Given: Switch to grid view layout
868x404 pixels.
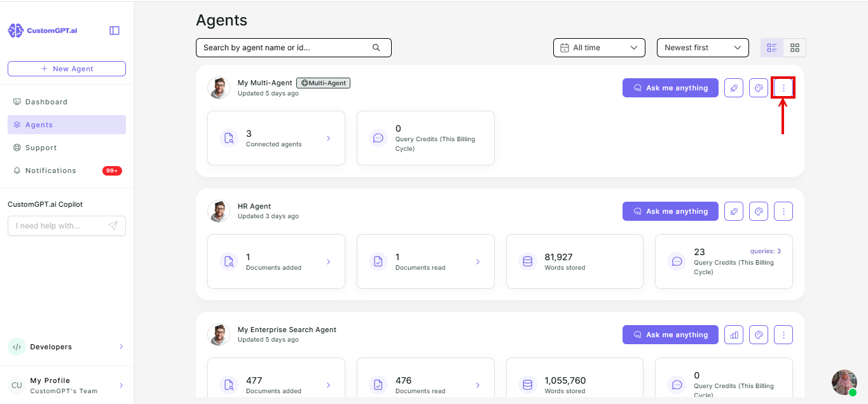Looking at the screenshot, I should (795, 48).
